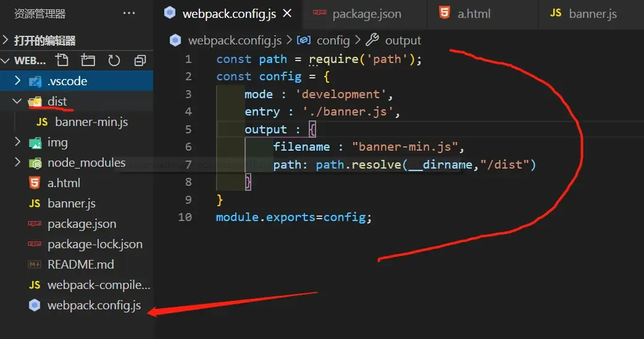The image size is (644, 339).
Task: Click the npm icon beside package.json in tree
Action: pyautogui.click(x=35, y=224)
